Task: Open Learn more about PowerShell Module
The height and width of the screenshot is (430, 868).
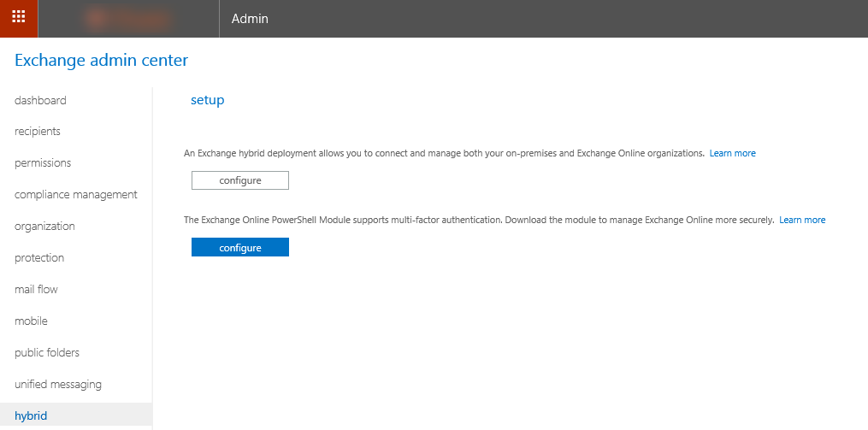Action: tap(802, 220)
